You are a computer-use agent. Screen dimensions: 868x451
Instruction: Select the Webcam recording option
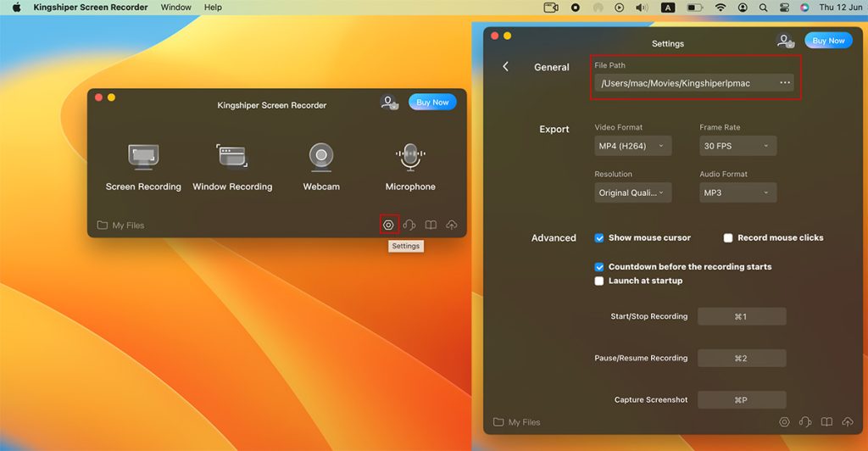[x=321, y=167]
